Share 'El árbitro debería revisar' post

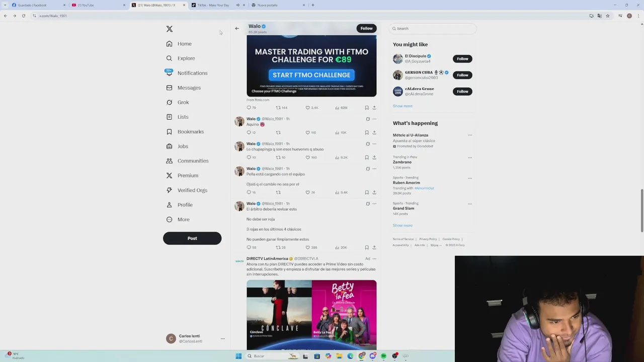tap(374, 247)
